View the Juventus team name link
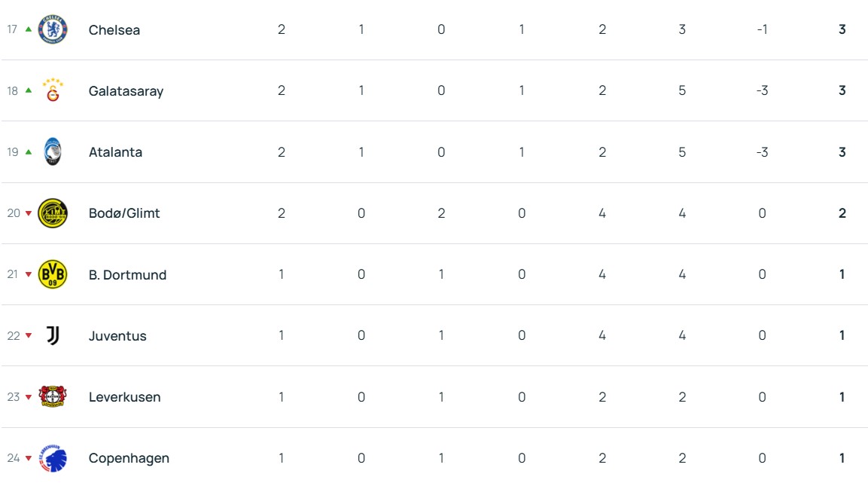The width and height of the screenshot is (868, 483). click(x=117, y=336)
